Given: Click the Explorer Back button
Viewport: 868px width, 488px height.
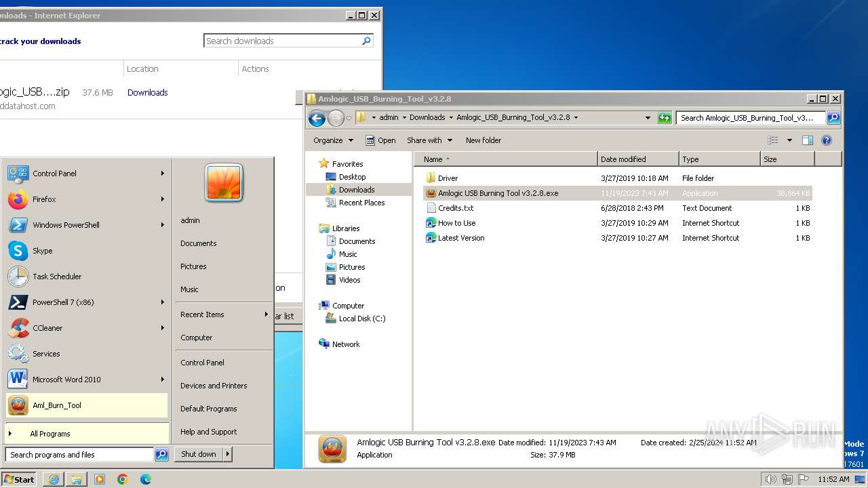Looking at the screenshot, I should pos(317,119).
